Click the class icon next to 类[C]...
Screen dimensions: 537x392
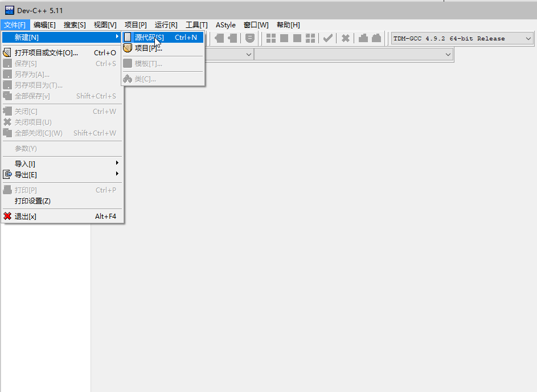[x=128, y=79]
